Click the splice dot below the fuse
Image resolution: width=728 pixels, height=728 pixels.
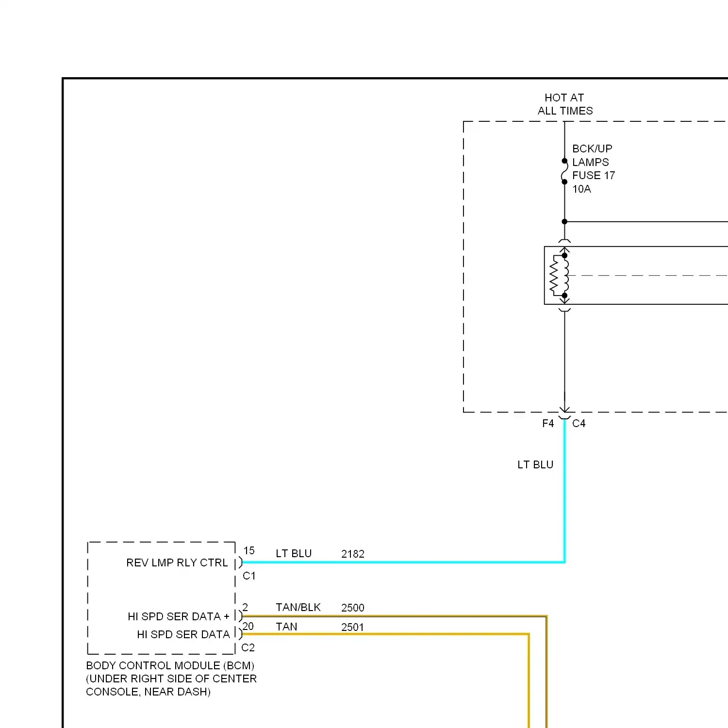point(564,222)
